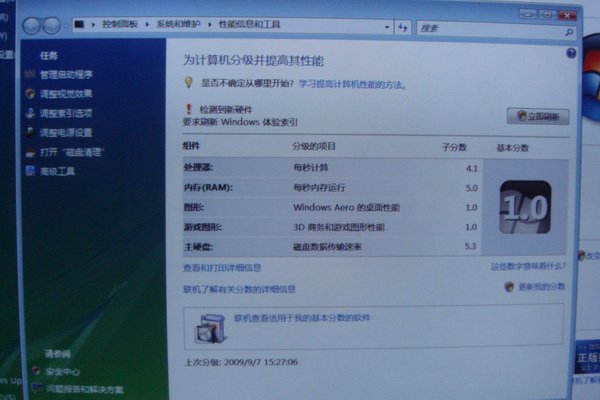Screen dimensions: 600x400
Task: Open 调整电源设置 task link
Action: 66,133
